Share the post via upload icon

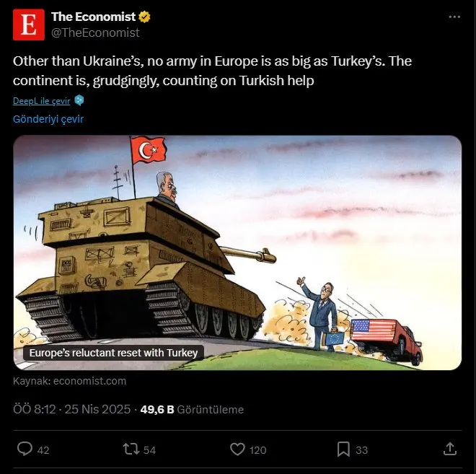coord(450,449)
